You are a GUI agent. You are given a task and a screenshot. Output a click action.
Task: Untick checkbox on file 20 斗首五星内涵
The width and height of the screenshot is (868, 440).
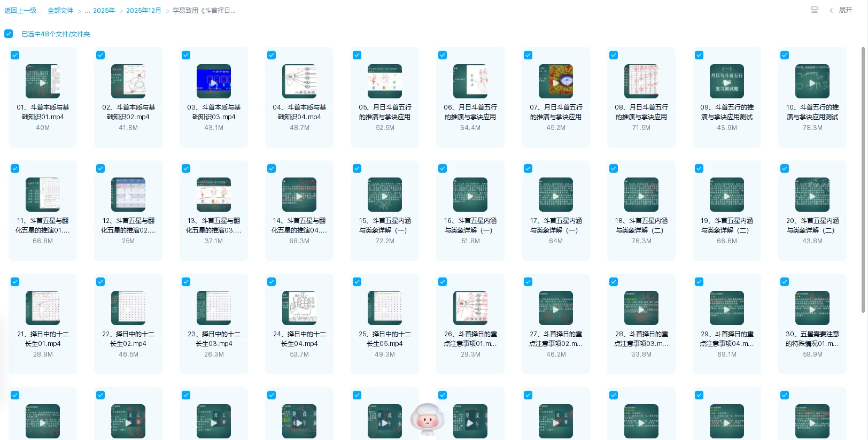pos(785,168)
